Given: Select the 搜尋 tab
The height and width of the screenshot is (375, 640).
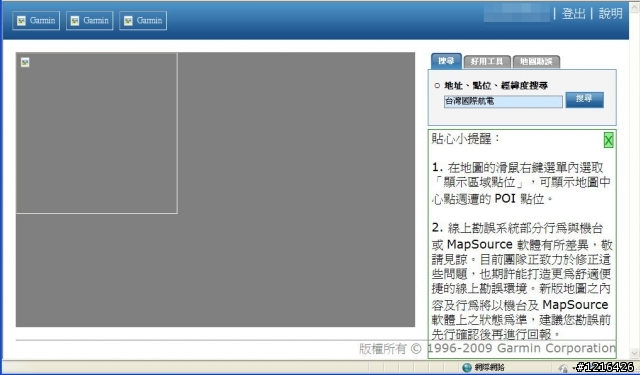Looking at the screenshot, I should coord(446,61).
